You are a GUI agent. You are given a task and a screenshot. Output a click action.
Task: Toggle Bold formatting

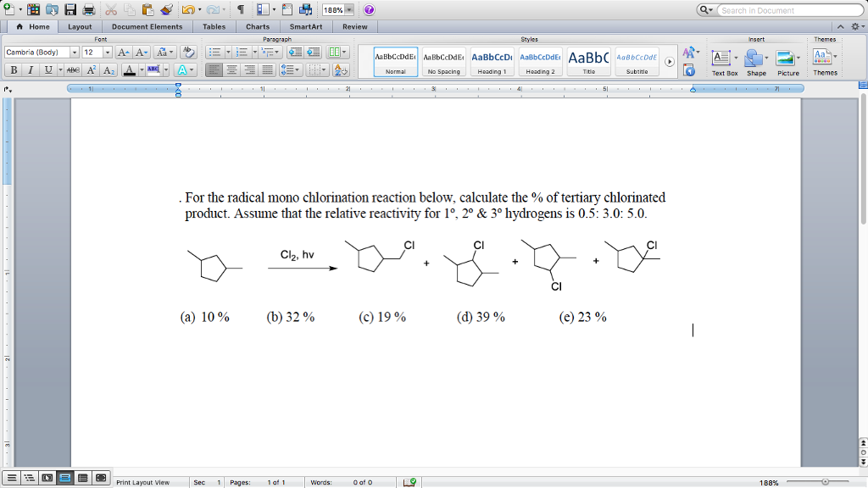15,69
